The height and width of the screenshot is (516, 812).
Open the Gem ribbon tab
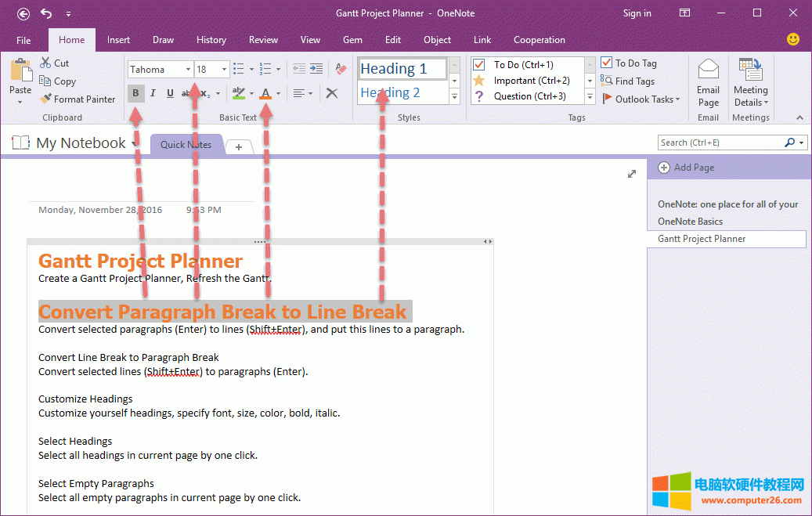click(352, 40)
